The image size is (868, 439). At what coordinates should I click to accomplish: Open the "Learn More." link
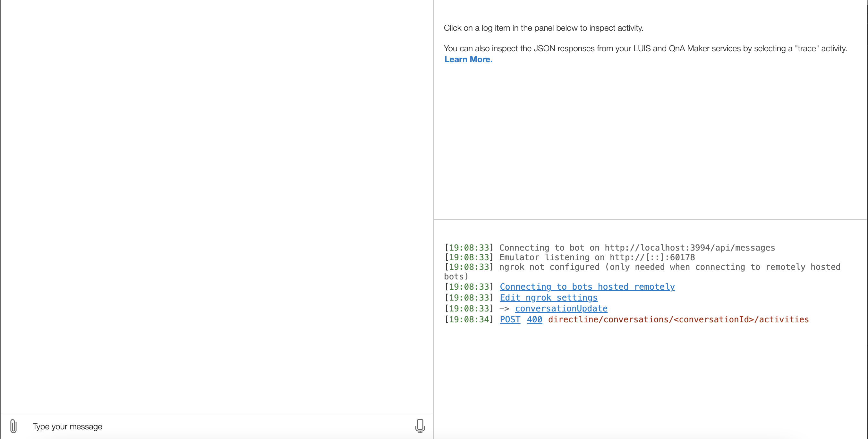click(x=468, y=59)
